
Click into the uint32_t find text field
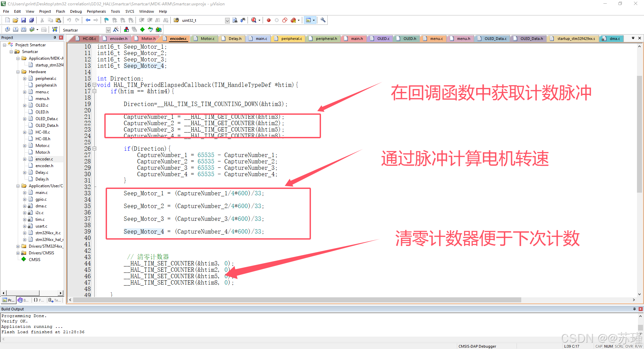tap(203, 20)
